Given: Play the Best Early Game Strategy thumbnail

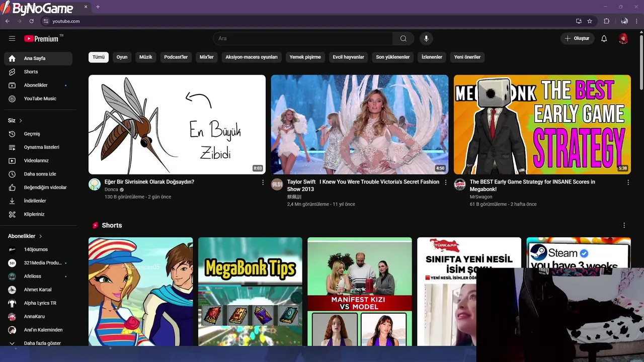Looking at the screenshot, I should click(542, 125).
